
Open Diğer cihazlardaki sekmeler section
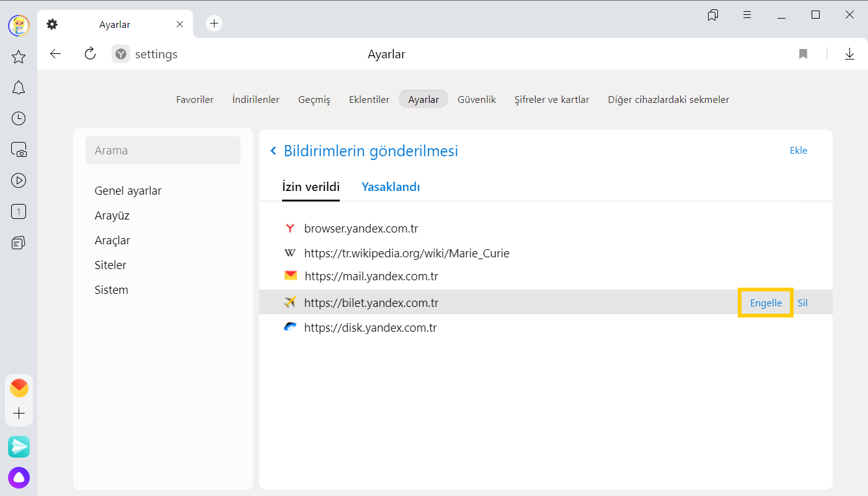[668, 99]
